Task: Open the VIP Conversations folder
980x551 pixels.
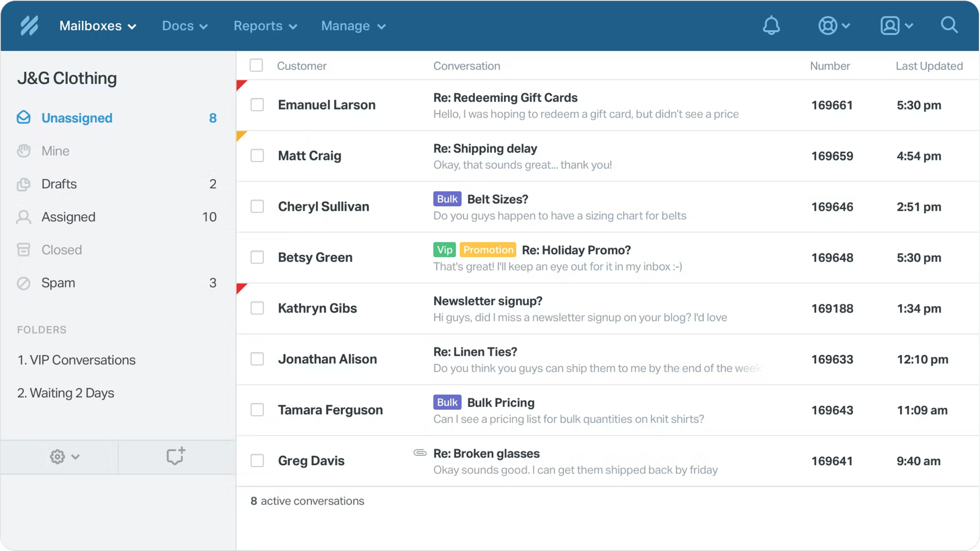Action: 76,360
